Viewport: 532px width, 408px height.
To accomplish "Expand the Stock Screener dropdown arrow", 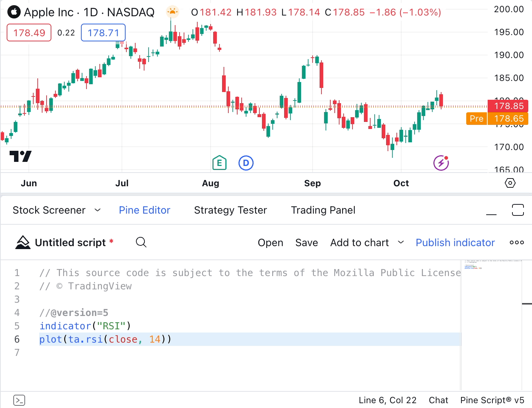I will 98,210.
